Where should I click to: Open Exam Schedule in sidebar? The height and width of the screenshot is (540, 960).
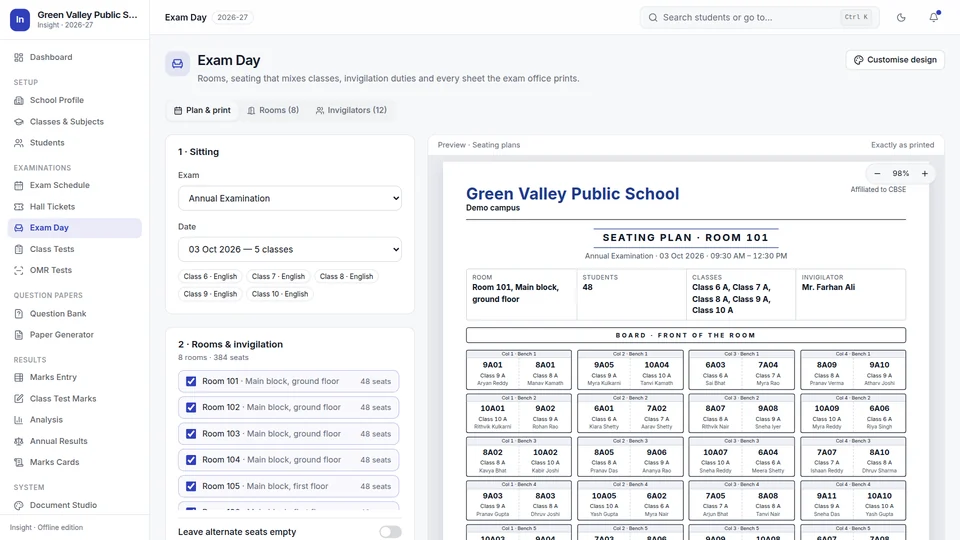(x=75, y=186)
